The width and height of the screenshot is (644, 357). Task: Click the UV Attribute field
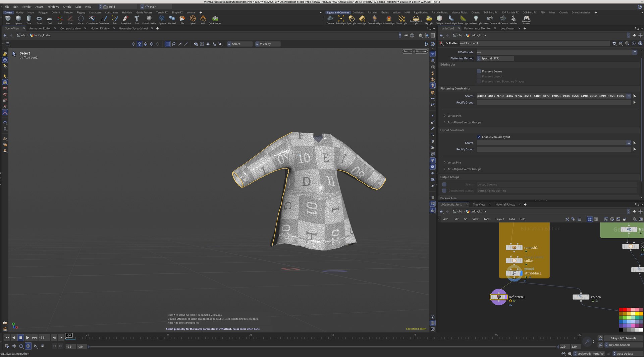[x=554, y=52]
